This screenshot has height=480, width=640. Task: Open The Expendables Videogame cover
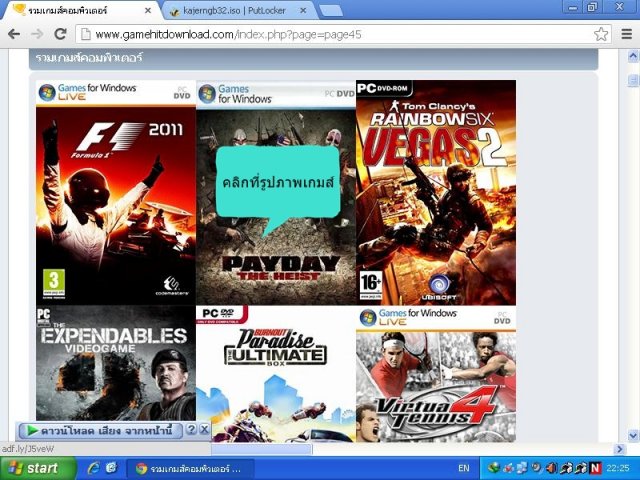(x=116, y=363)
